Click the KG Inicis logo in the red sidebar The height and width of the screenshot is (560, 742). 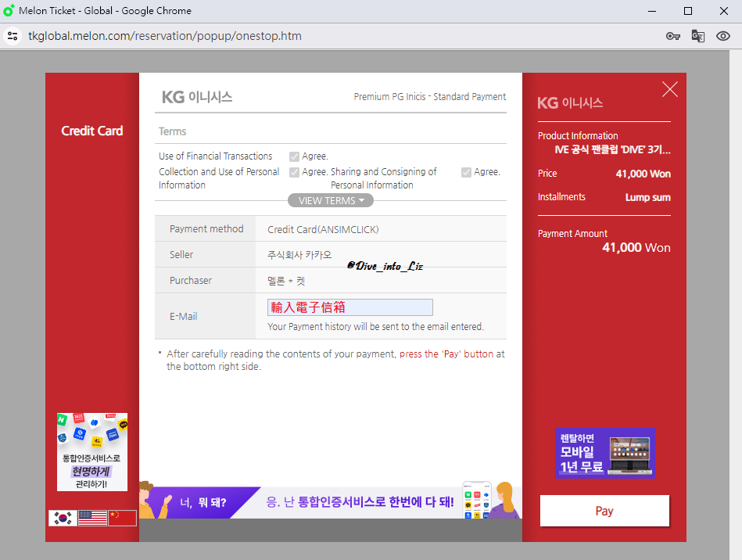click(x=571, y=102)
